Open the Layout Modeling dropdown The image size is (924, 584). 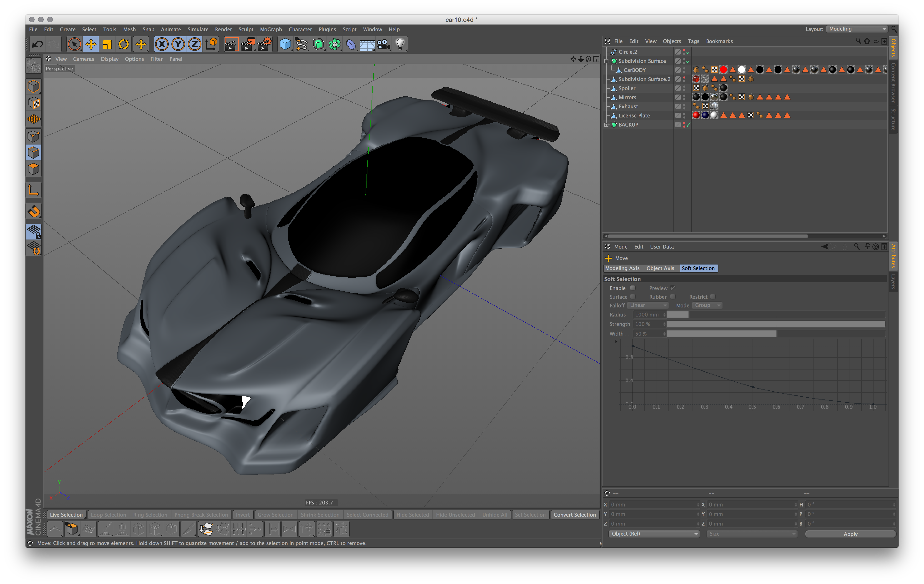(857, 29)
